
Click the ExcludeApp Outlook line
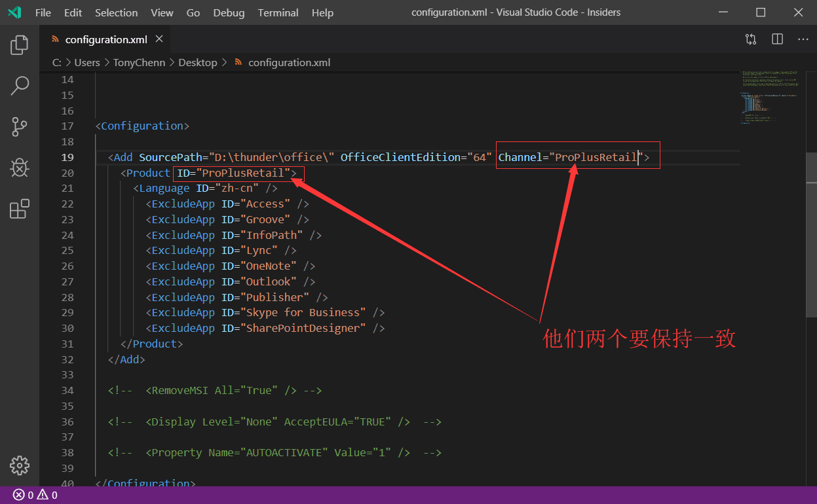[x=231, y=282]
